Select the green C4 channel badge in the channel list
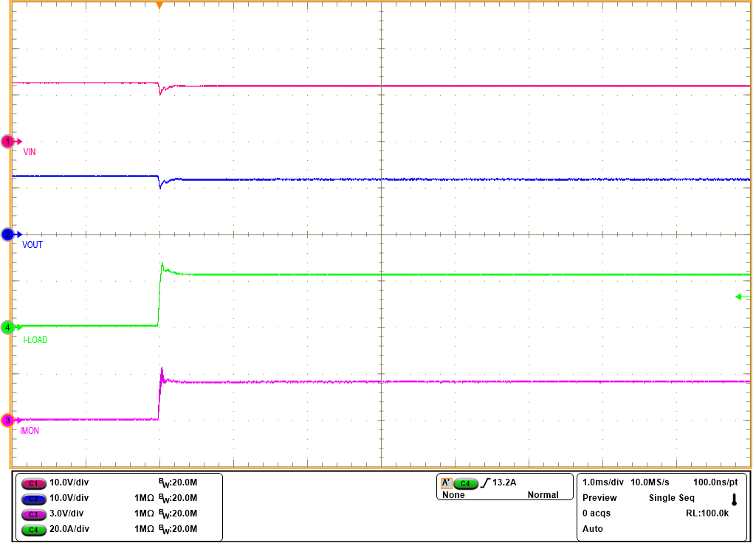Screen dimensions: 756x543 click(x=32, y=529)
